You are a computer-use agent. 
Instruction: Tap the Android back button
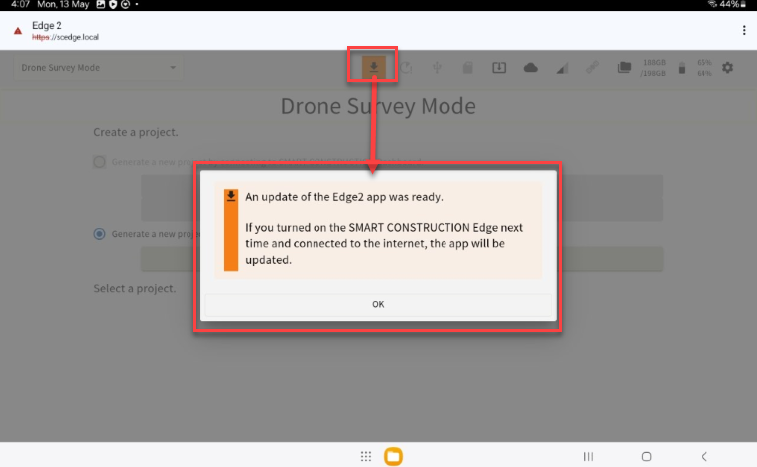704,456
